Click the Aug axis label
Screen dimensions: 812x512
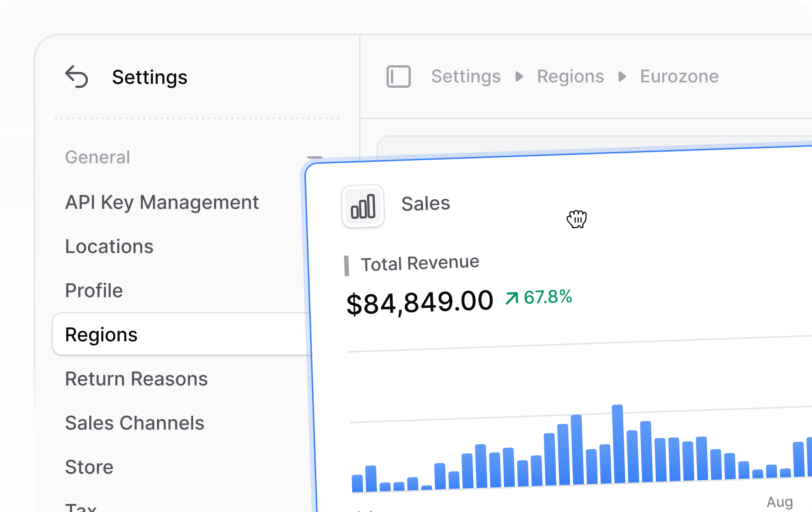(780, 502)
